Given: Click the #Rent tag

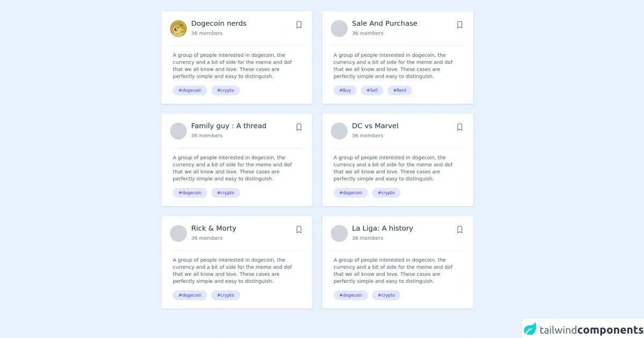Looking at the screenshot, I should (400, 91).
